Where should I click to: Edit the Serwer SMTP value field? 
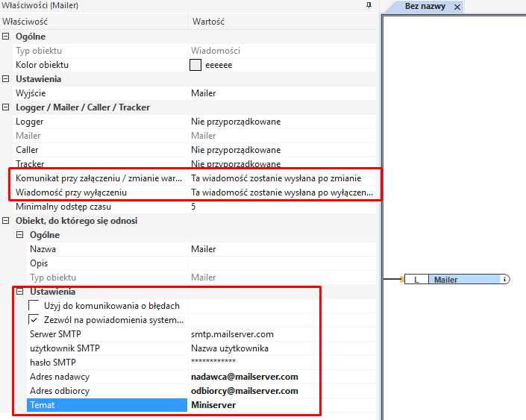(x=254, y=334)
